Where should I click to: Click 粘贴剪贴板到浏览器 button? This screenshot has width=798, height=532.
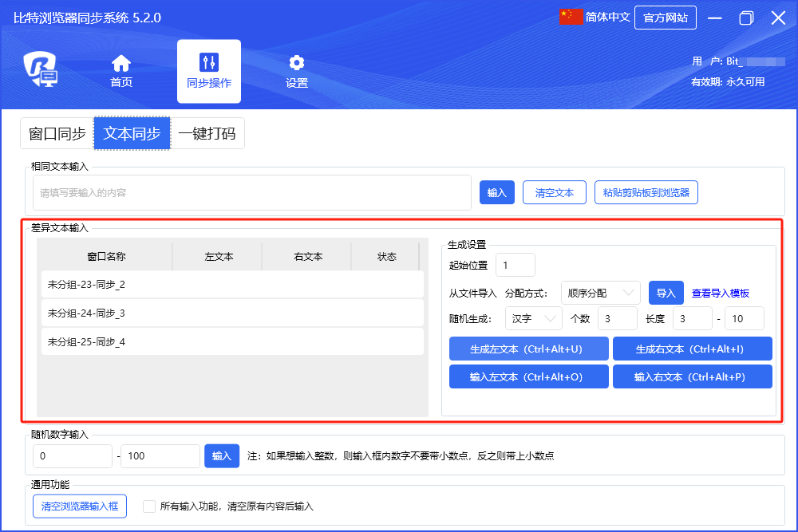pos(646,192)
